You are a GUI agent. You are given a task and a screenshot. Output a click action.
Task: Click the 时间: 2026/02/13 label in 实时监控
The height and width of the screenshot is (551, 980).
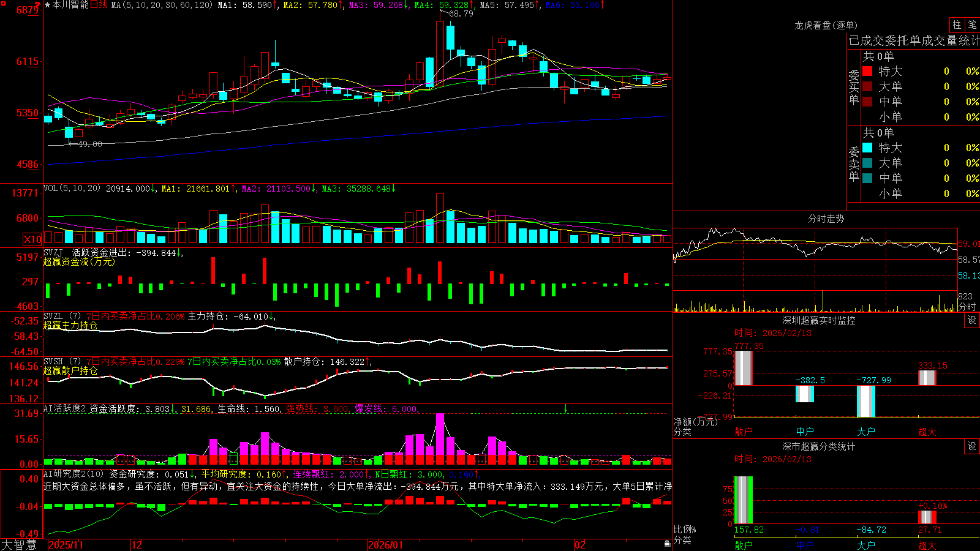(x=773, y=333)
